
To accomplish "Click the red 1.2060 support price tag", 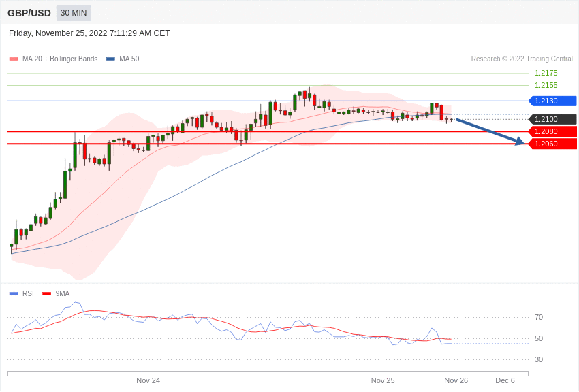I will tap(553, 144).
